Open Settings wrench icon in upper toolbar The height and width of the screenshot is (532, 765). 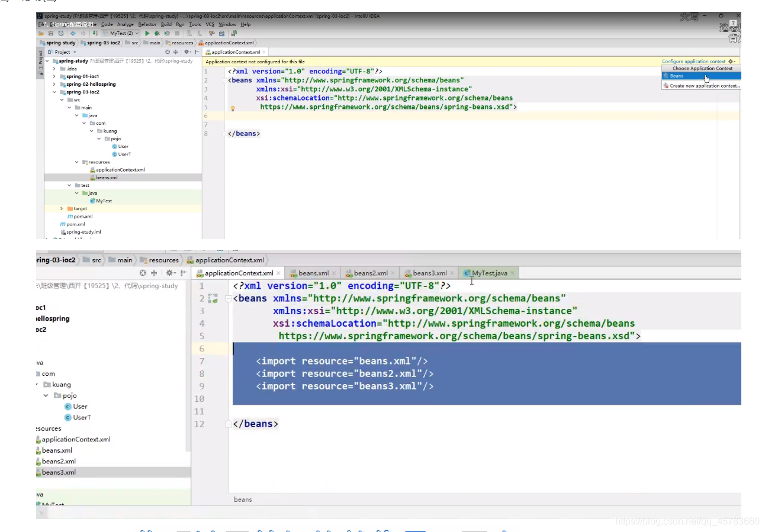point(211,33)
